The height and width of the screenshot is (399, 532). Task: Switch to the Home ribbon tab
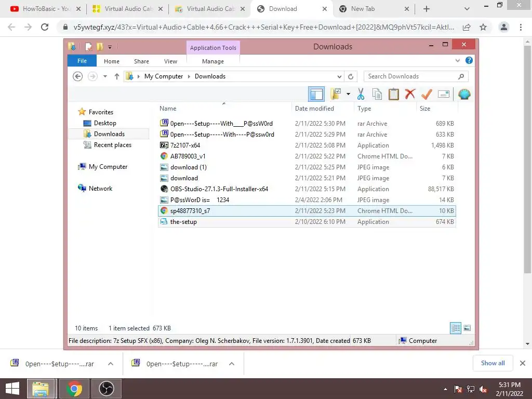[112, 61]
